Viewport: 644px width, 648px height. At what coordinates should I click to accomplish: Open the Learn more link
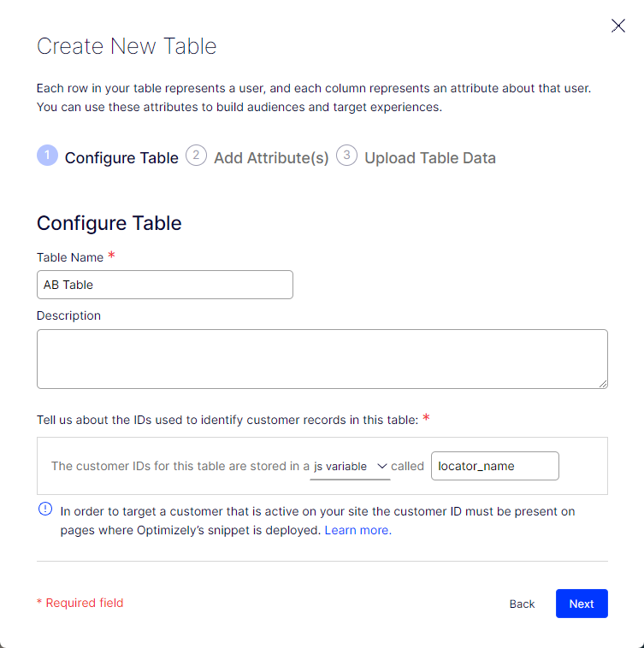357,530
